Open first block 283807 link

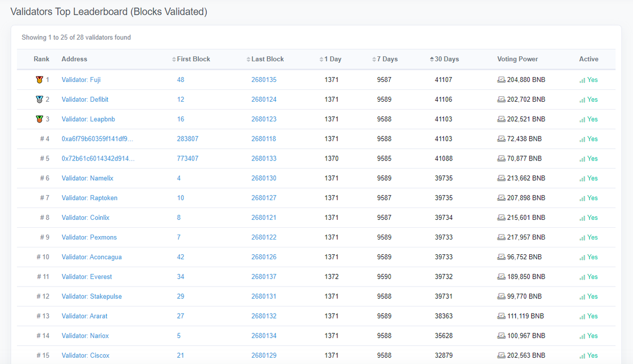point(188,139)
